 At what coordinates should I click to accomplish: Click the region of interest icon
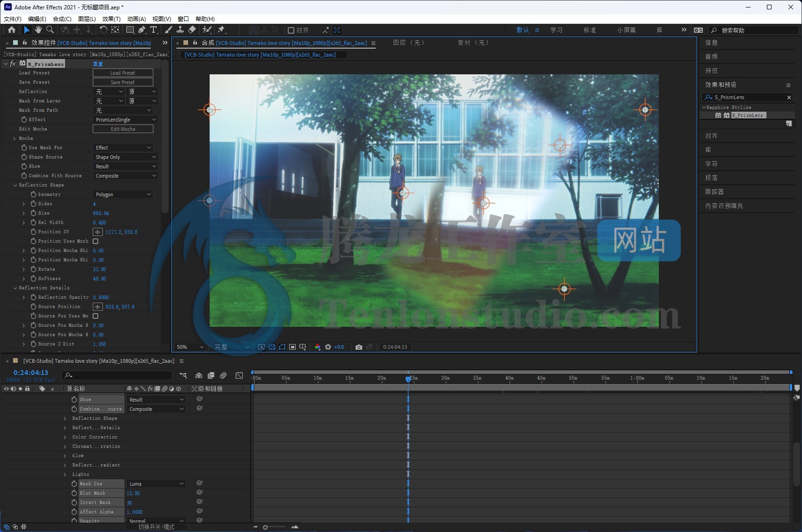click(x=292, y=347)
